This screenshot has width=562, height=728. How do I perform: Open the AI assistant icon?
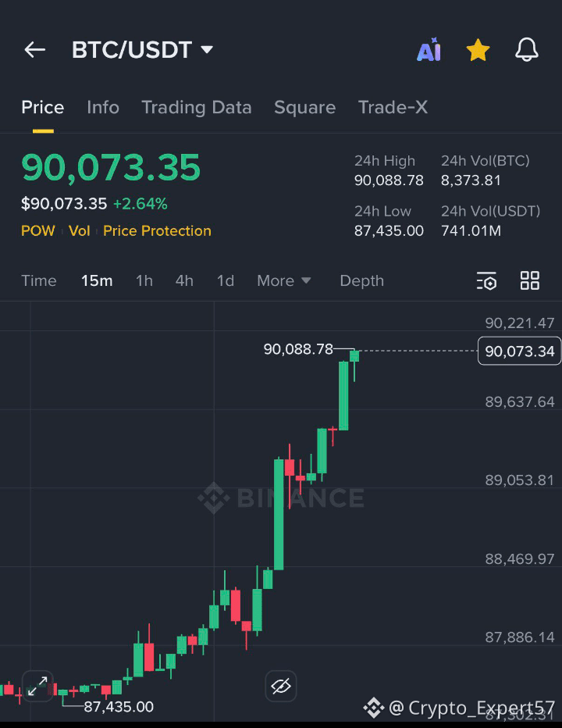click(429, 50)
